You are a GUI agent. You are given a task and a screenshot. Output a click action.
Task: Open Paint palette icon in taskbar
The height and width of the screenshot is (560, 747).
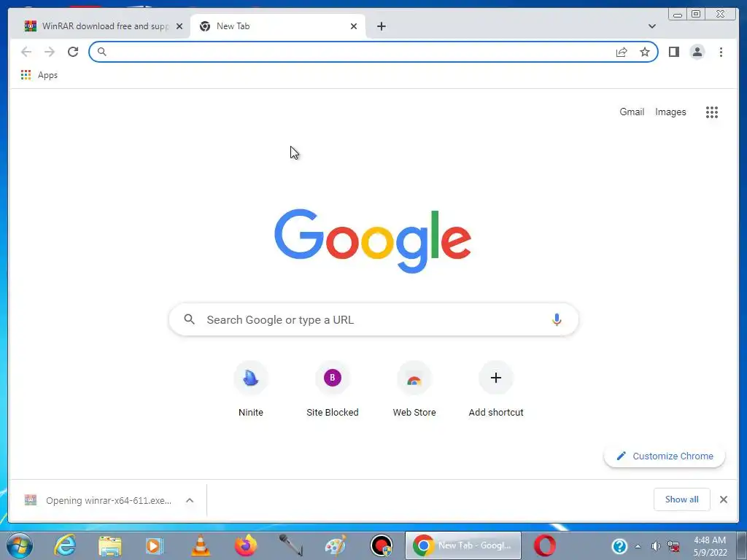(x=336, y=545)
